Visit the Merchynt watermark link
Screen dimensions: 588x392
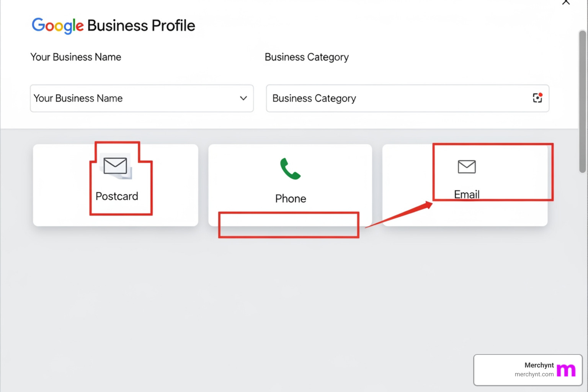(x=528, y=369)
